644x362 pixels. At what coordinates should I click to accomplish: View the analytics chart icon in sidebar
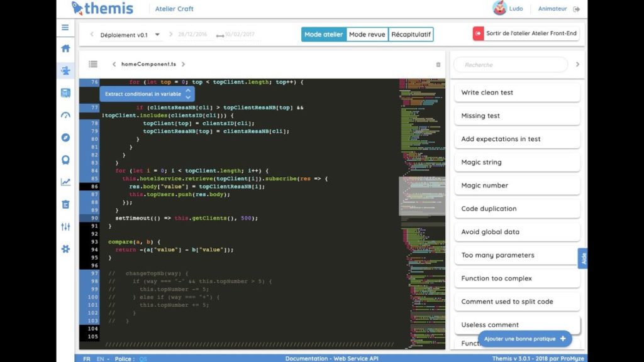(x=65, y=182)
